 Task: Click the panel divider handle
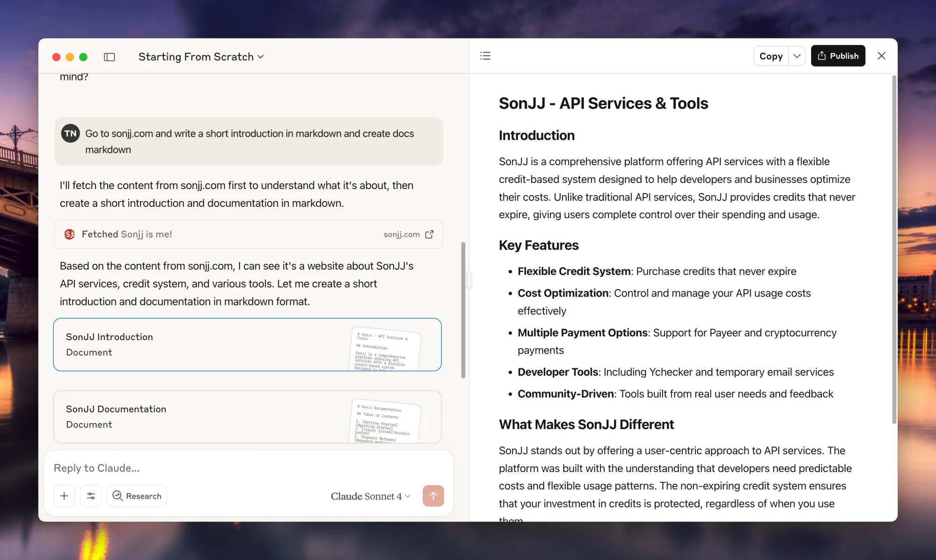pos(469,280)
